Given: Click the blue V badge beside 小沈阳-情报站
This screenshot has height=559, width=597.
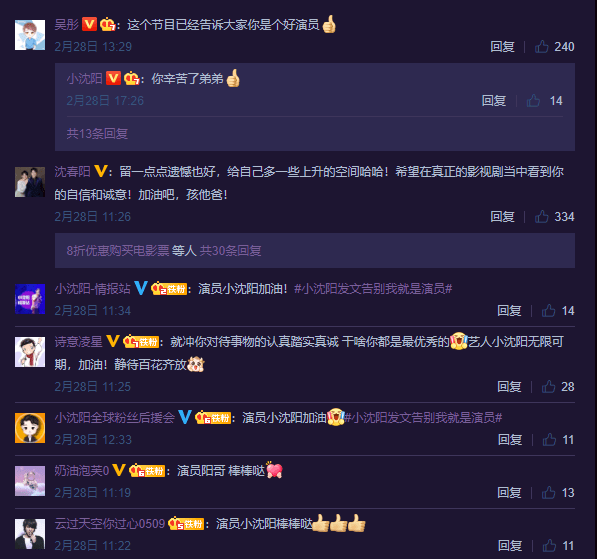Looking at the screenshot, I should pyautogui.click(x=141, y=288).
